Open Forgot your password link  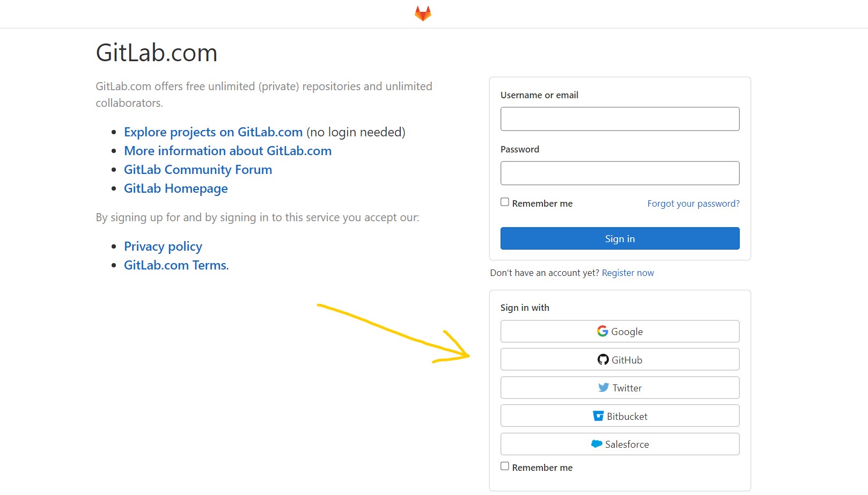pos(693,203)
